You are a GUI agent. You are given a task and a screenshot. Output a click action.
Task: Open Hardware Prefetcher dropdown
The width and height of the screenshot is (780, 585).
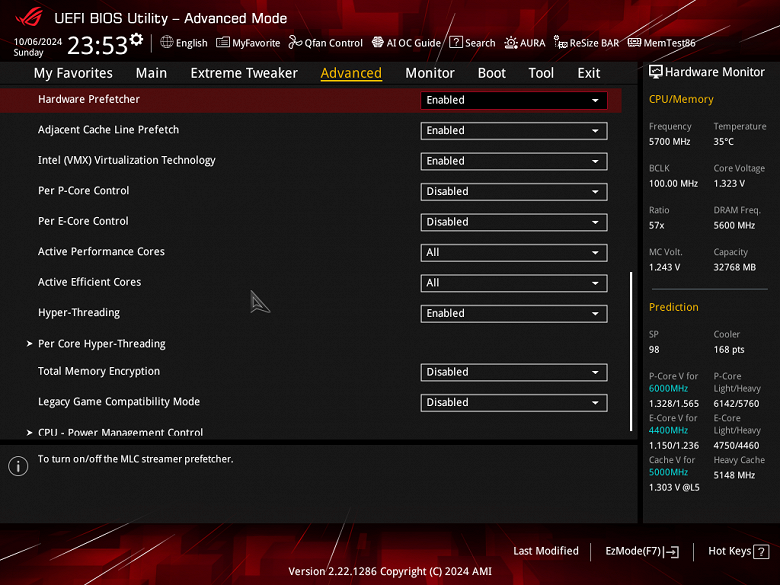pos(514,100)
